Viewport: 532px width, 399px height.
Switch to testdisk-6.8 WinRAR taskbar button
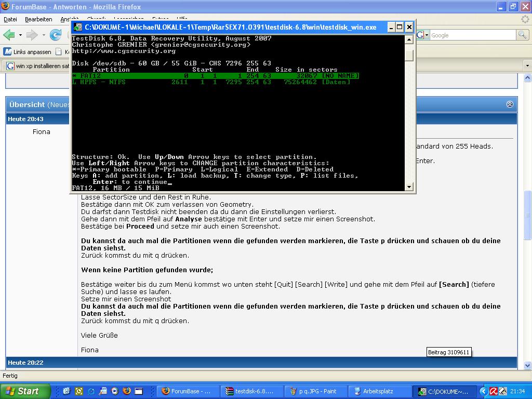(252, 391)
